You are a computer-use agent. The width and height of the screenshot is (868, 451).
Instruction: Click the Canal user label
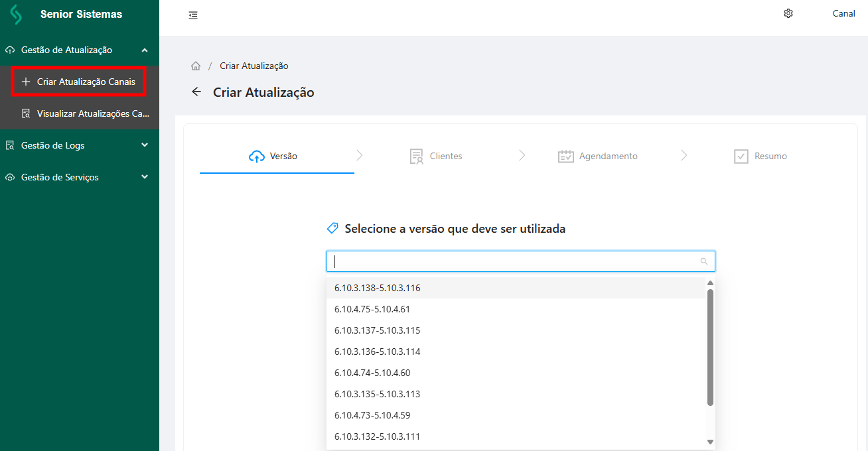(x=843, y=13)
